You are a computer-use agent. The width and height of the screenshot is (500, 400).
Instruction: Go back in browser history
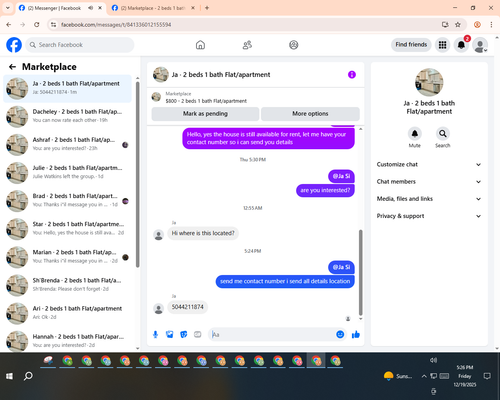coord(9,25)
